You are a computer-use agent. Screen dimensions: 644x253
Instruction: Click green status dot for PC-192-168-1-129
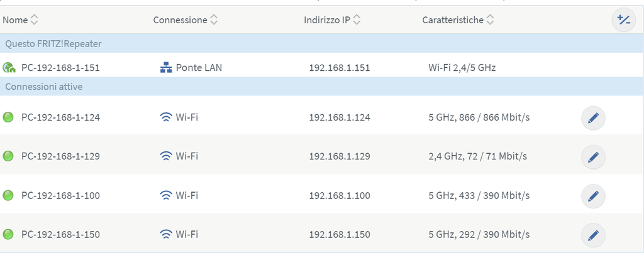8,156
